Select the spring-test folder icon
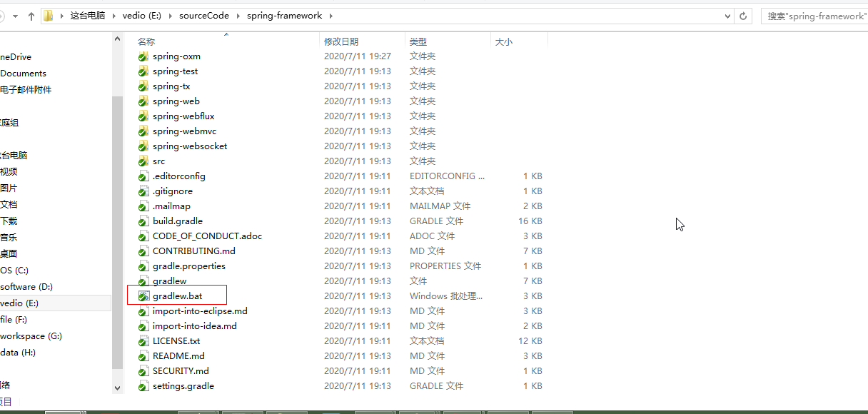 pos(143,71)
